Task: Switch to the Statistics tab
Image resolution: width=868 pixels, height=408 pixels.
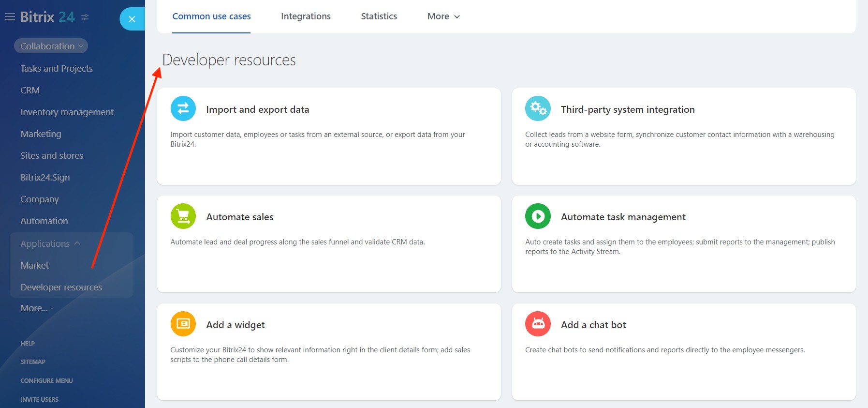Action: point(379,16)
